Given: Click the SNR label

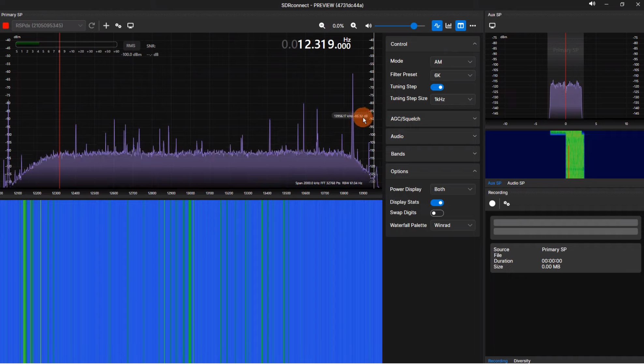Looking at the screenshot, I should point(151,46).
